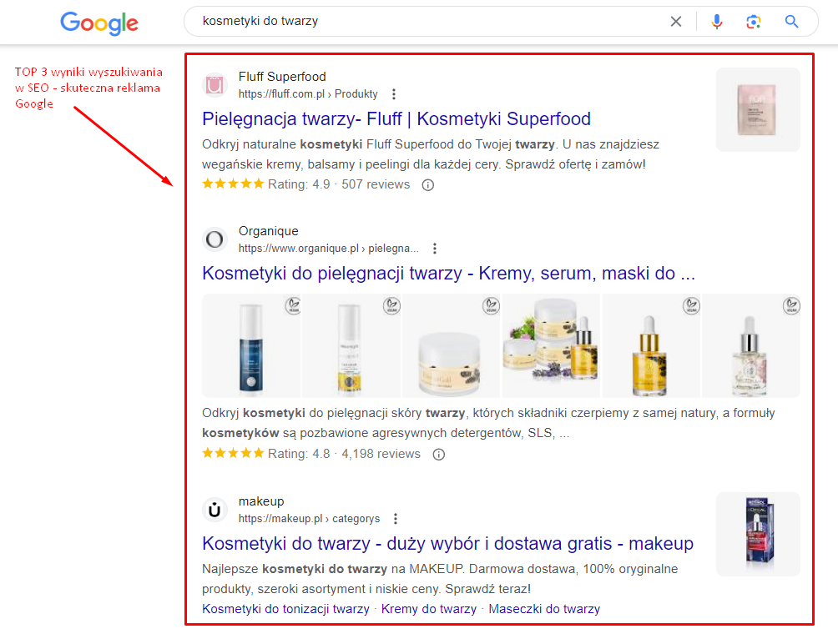Click the 'Organique' site name
This screenshot has height=644, width=838.
268,231
